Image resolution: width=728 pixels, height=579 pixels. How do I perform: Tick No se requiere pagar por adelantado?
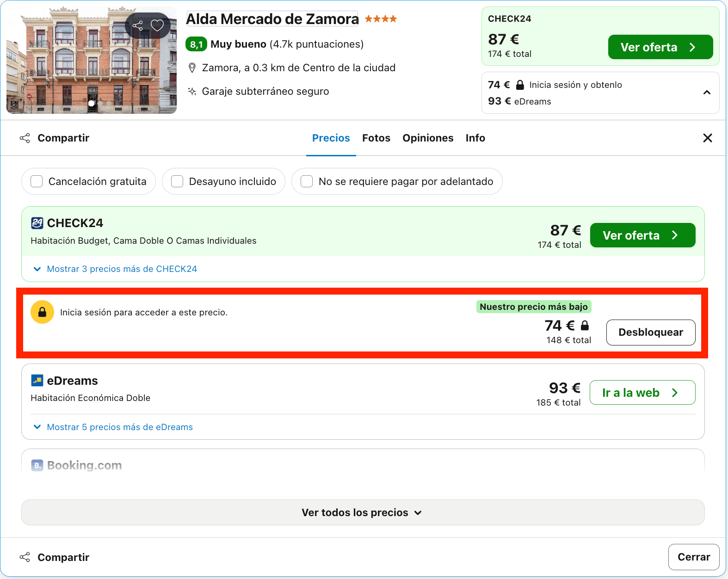307,181
